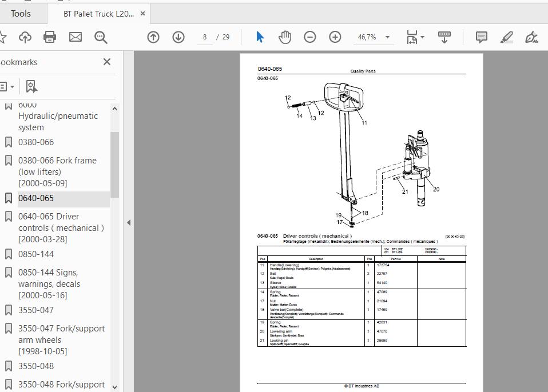Open 0380-066 Fork frame (low lifters) bookmark
This screenshot has width=548, height=392.
pyautogui.click(x=57, y=172)
